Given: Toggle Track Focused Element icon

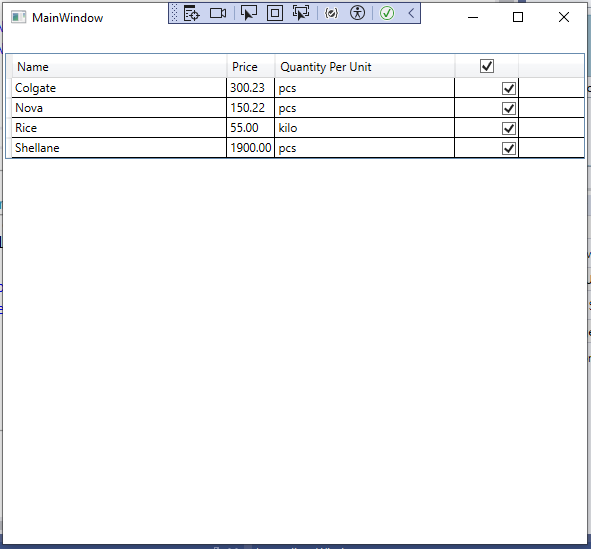Looking at the screenshot, I should click(x=301, y=13).
